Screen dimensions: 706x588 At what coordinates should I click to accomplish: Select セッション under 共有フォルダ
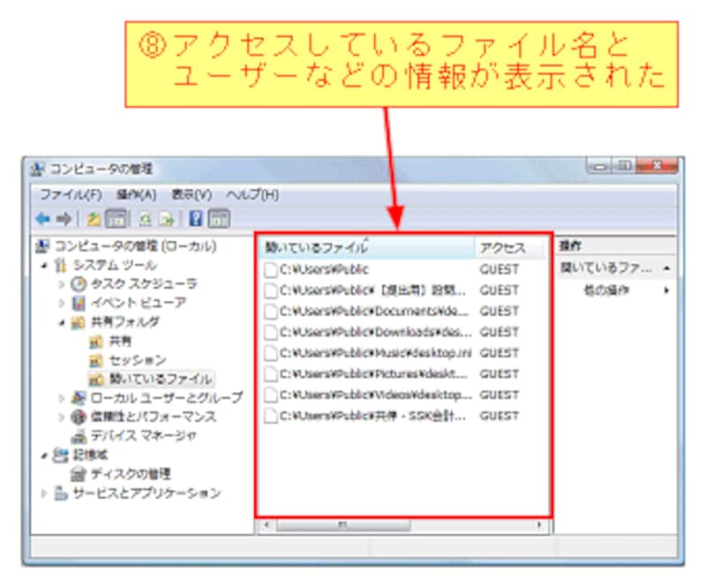point(137,360)
